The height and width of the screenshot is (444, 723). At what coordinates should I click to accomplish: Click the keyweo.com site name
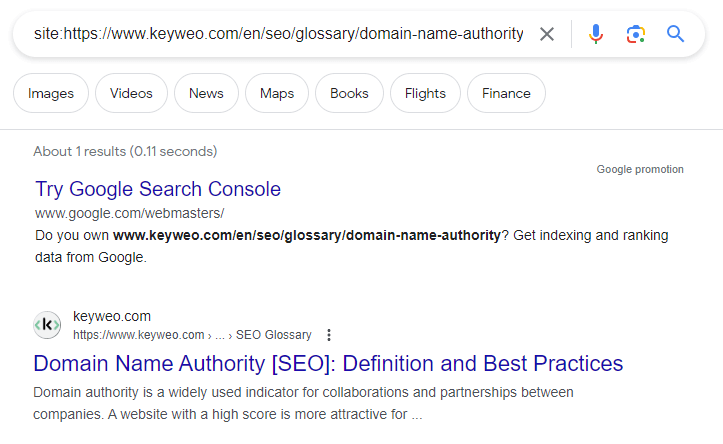112,316
